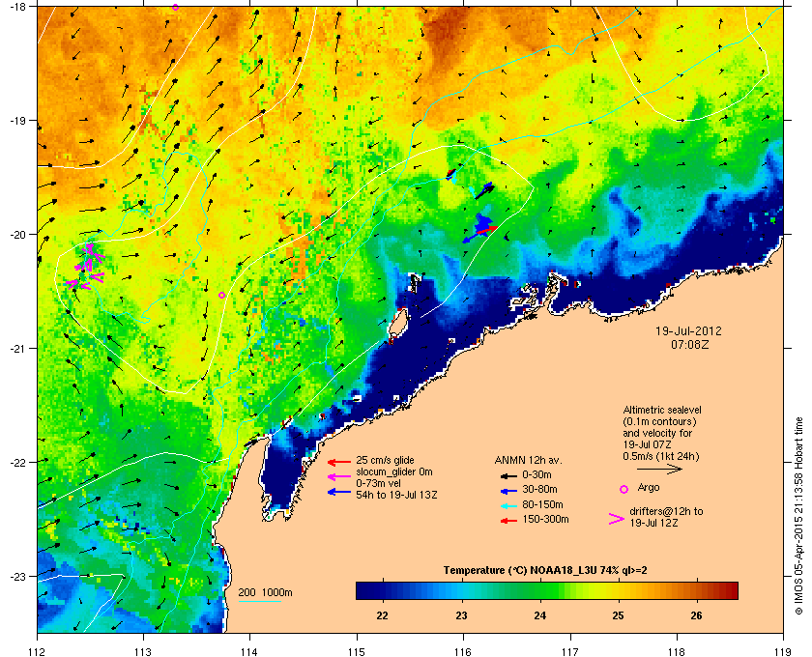
Task: Click the latitude axis label -22
Action: point(18,463)
